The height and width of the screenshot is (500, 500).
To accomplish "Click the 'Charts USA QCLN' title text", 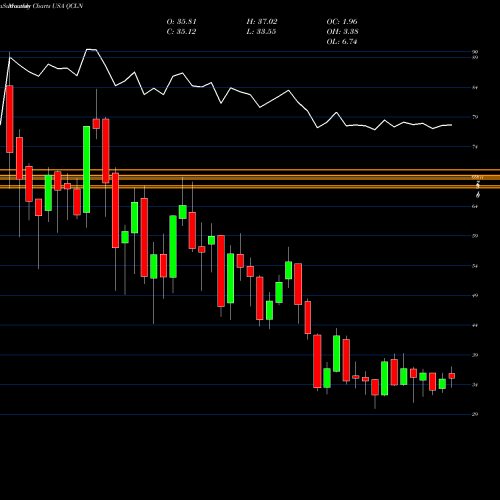I will click(58, 6).
